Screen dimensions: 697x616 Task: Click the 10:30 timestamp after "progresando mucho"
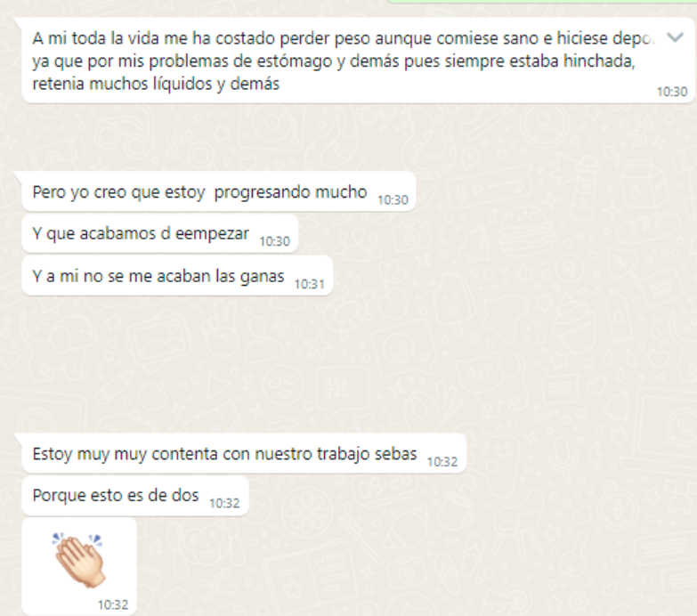coord(393,200)
